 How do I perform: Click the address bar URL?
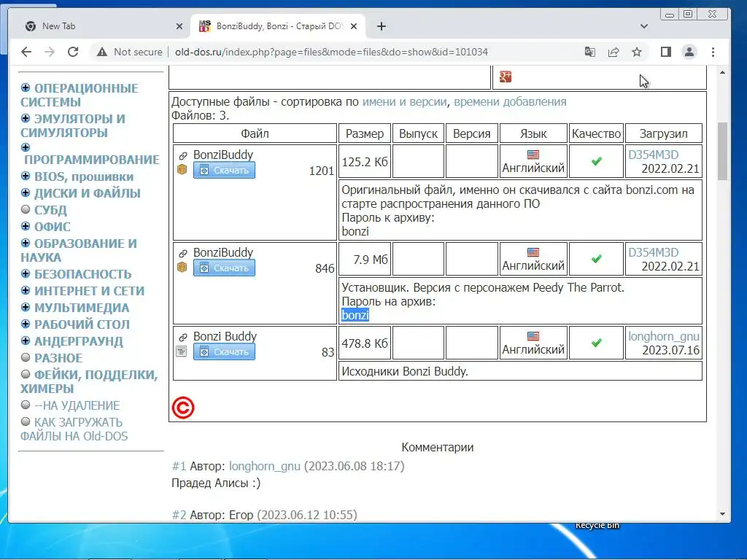331,52
